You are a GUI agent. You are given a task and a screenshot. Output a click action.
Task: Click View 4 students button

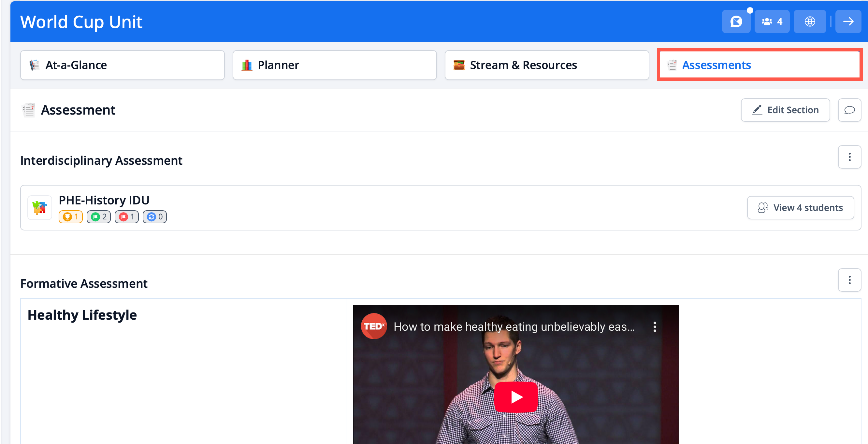[800, 208]
